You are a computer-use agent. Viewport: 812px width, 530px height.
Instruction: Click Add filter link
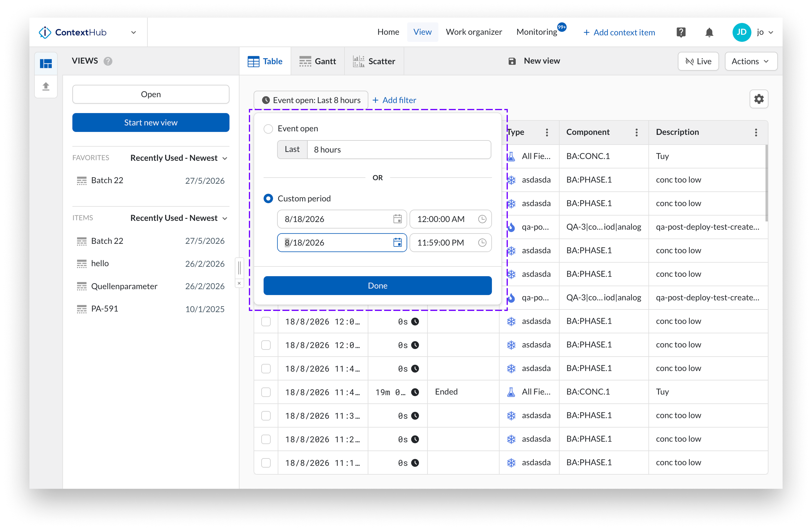pyautogui.click(x=394, y=100)
